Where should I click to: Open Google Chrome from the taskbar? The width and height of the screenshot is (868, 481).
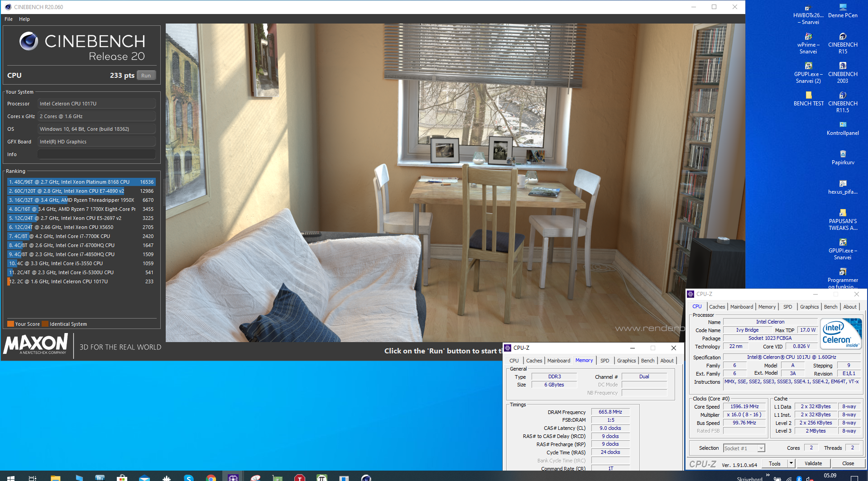(211, 478)
